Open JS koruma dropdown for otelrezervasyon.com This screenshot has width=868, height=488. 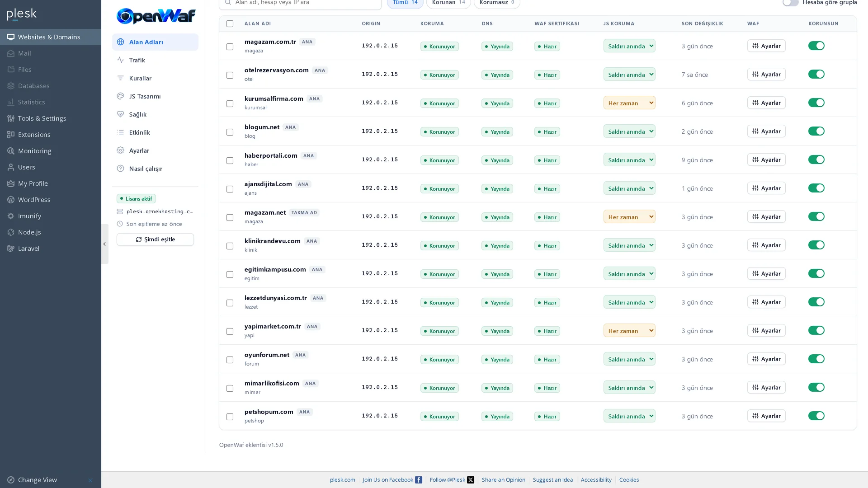[x=629, y=74]
